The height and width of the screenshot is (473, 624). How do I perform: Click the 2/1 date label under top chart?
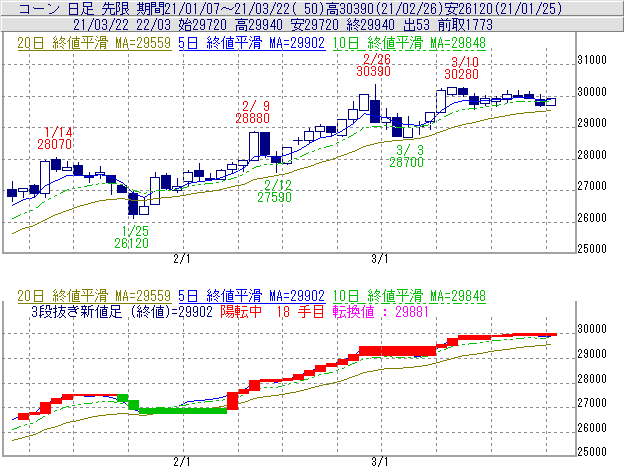[x=181, y=259]
